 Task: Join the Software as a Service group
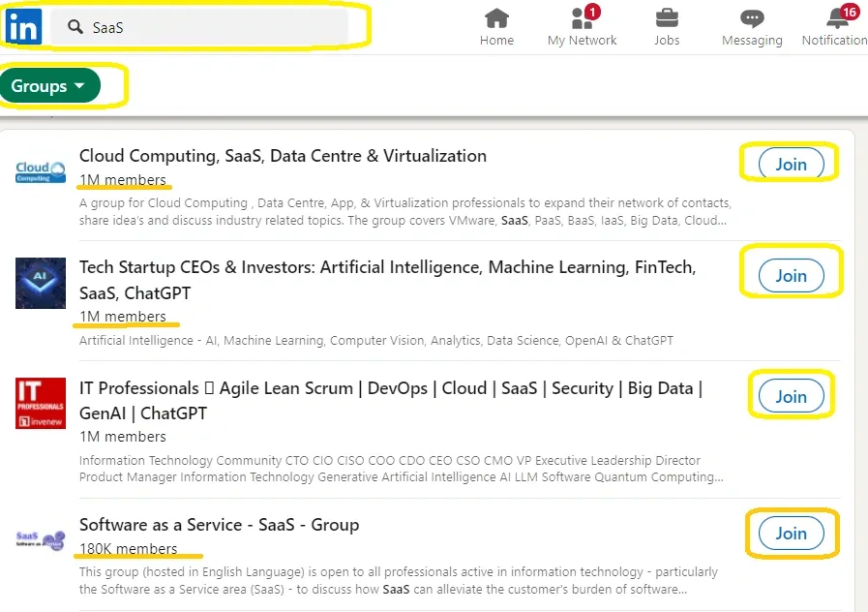click(790, 533)
